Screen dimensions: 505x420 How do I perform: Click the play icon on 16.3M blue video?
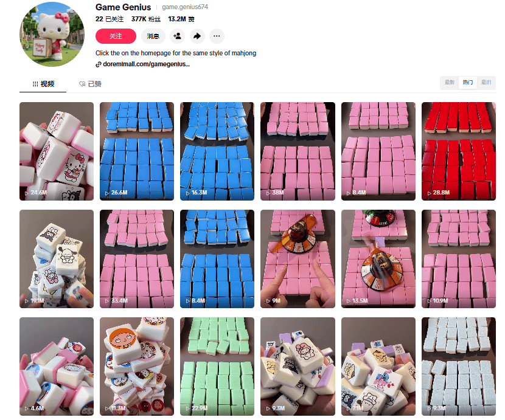pyautogui.click(x=187, y=193)
